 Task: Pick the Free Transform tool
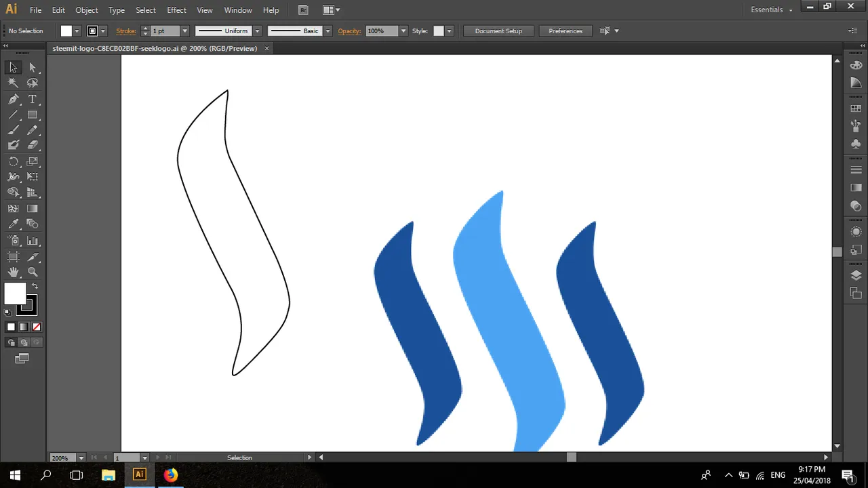(x=33, y=177)
